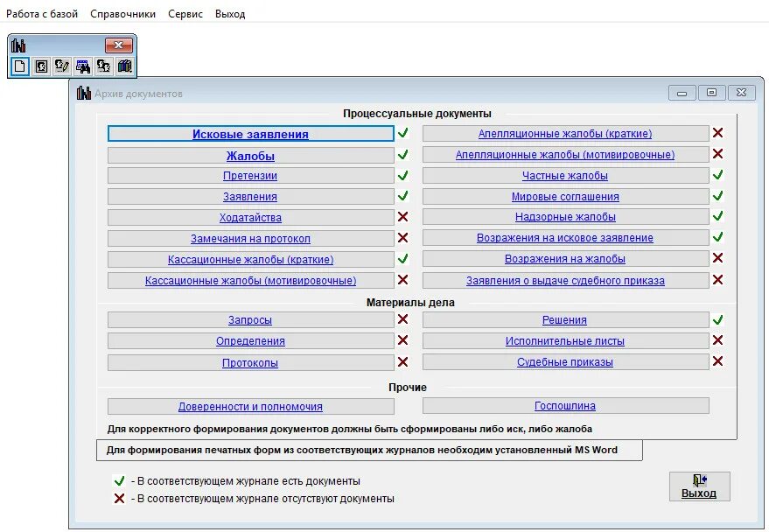Open the Запросы journal
Viewport: 769px width, 532px height.
click(x=250, y=320)
